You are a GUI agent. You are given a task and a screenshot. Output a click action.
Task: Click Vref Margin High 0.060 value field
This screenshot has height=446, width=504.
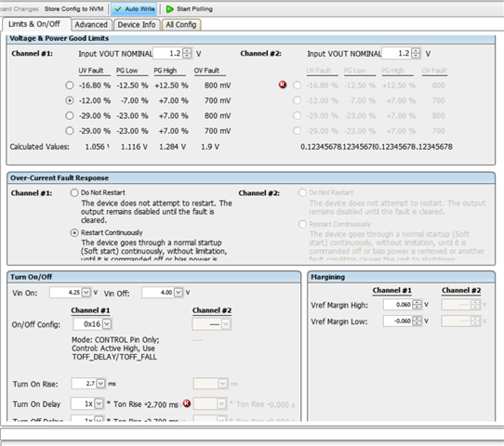click(398, 304)
